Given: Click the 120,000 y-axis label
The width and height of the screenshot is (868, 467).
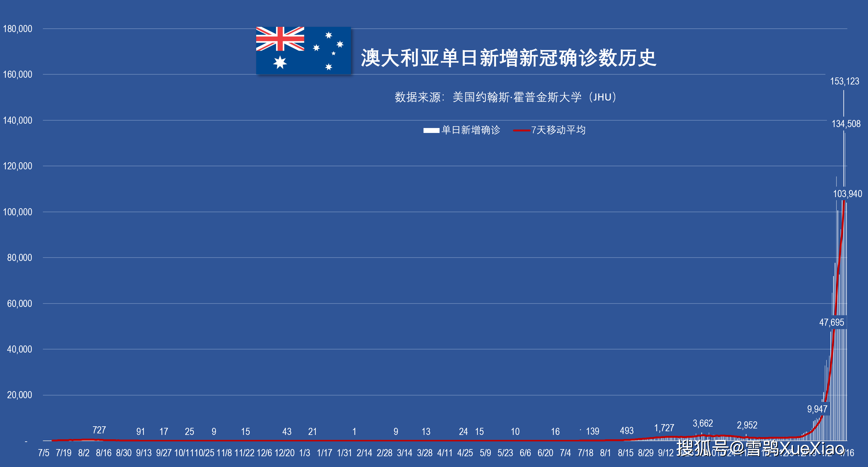Looking at the screenshot, I should click(18, 166).
